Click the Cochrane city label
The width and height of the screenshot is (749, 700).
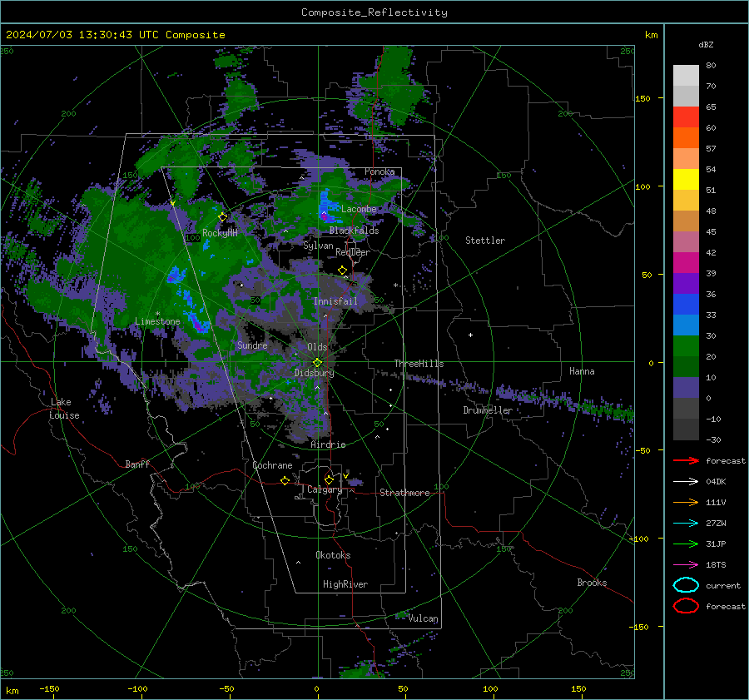pyautogui.click(x=272, y=465)
